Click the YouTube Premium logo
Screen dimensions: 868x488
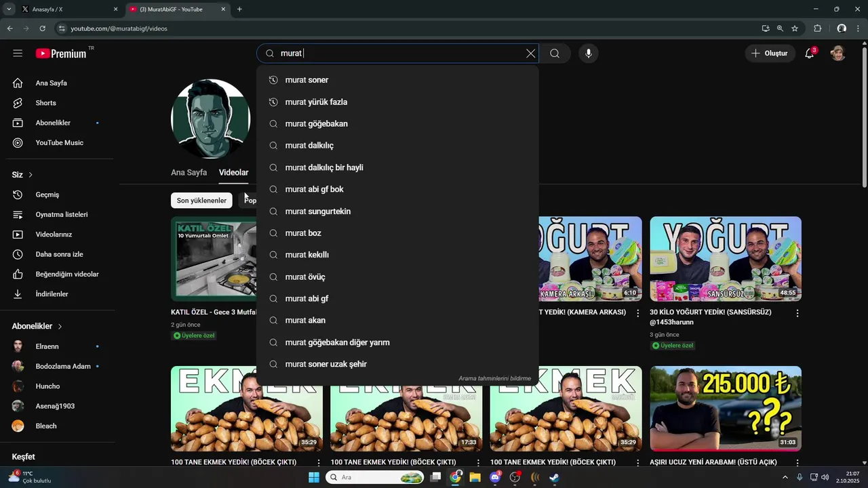click(61, 54)
